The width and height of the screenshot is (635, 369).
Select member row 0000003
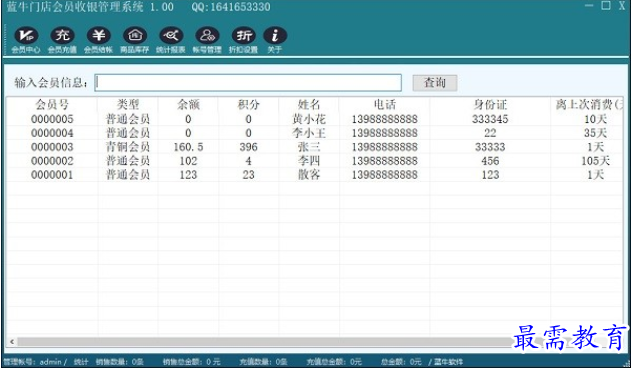pyautogui.click(x=315, y=147)
